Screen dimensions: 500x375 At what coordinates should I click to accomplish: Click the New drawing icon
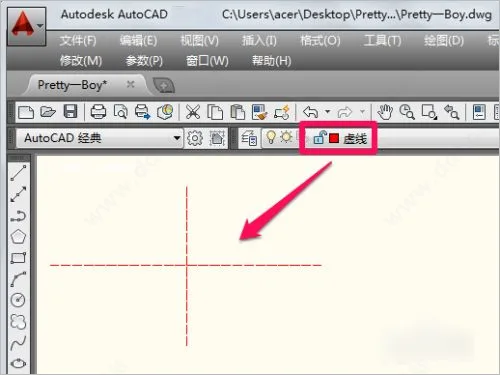(x=26, y=112)
